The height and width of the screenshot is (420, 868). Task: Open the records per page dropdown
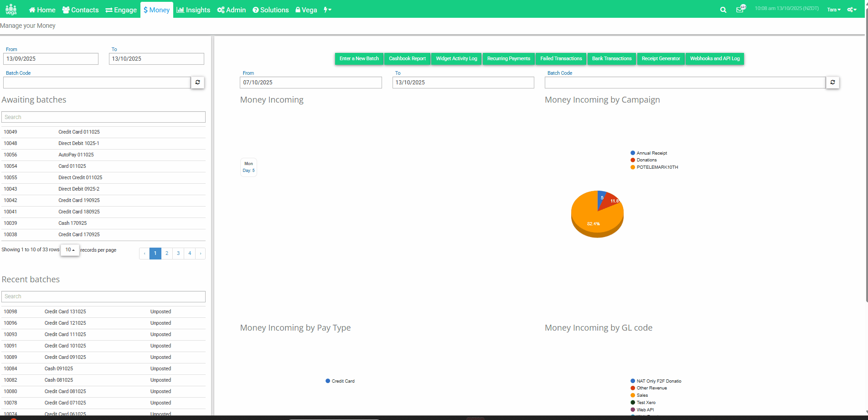(70, 250)
